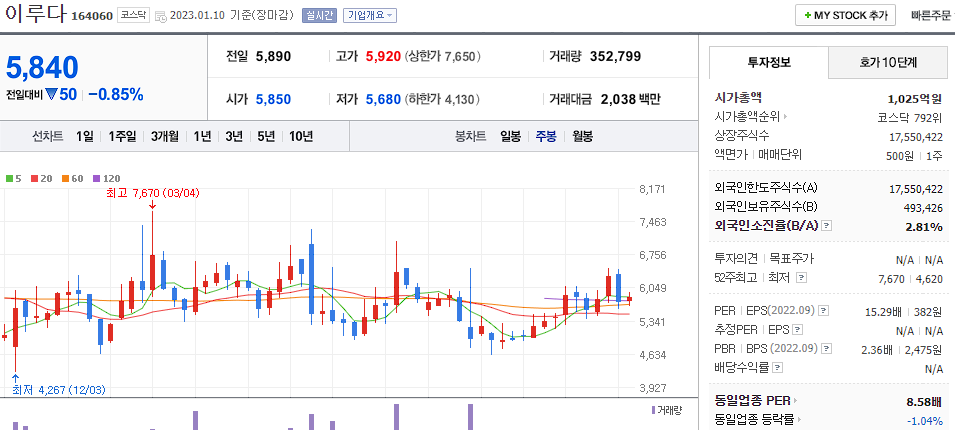
Task: Click purple 거래량 legend marker
Action: tap(654, 410)
